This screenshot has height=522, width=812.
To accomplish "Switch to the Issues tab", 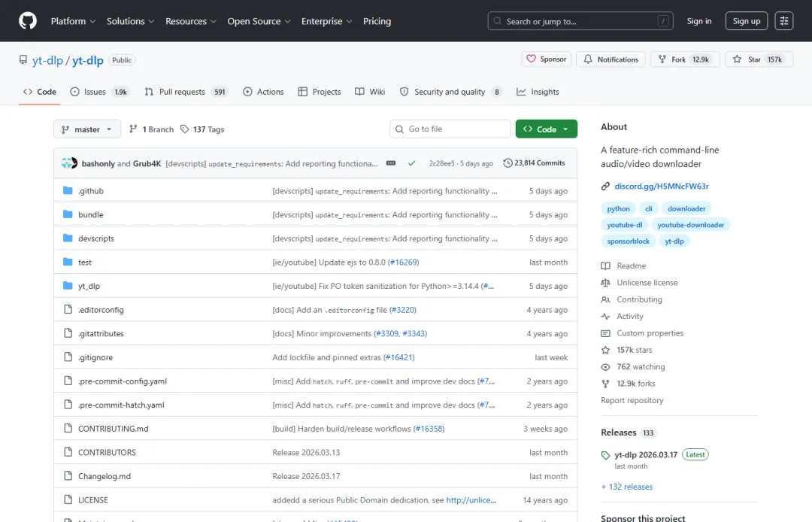I will pyautogui.click(x=99, y=92).
